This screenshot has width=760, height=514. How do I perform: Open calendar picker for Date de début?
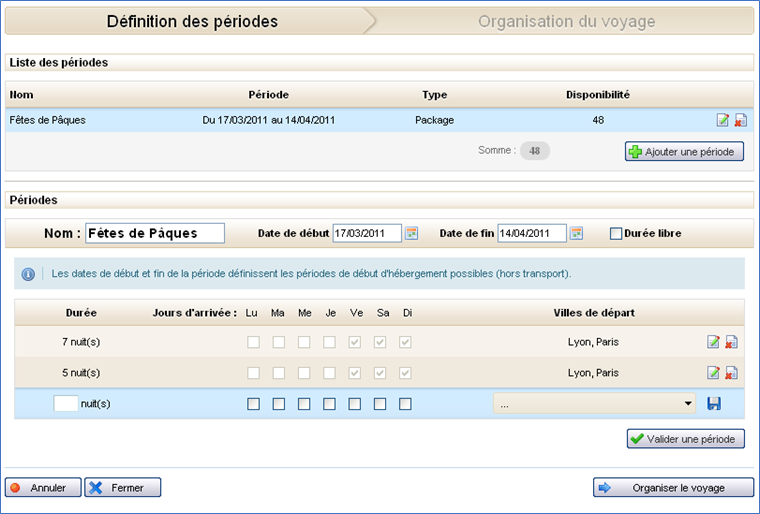(x=411, y=233)
